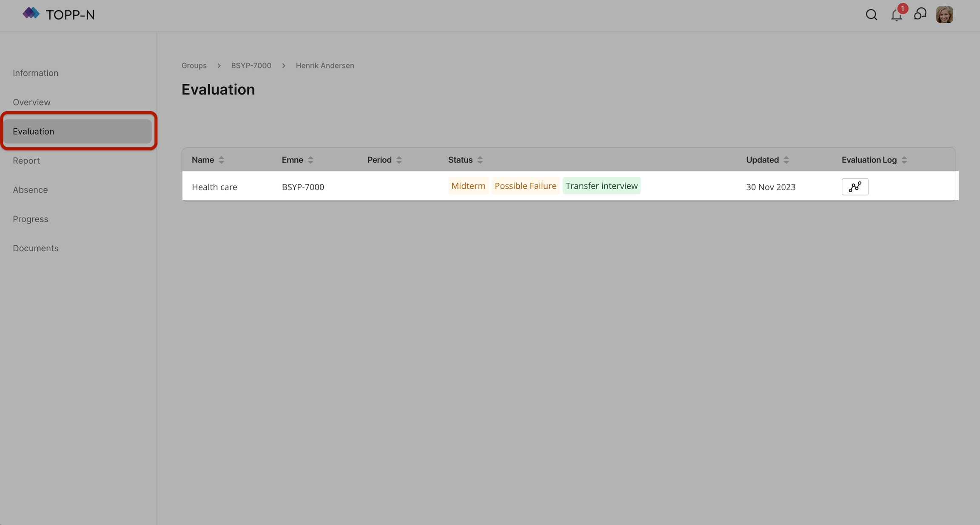Navigate to Groups breadcrumb link
This screenshot has width=980, height=525.
click(194, 65)
